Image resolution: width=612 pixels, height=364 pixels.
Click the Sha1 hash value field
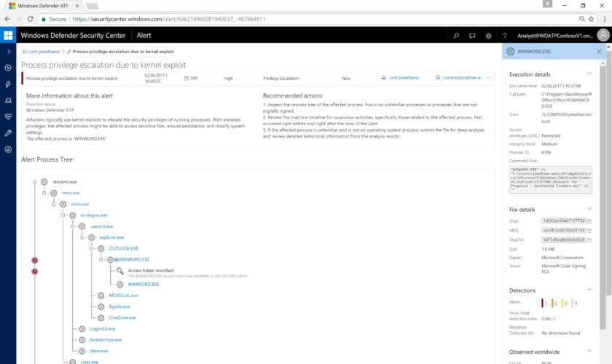[563, 221]
